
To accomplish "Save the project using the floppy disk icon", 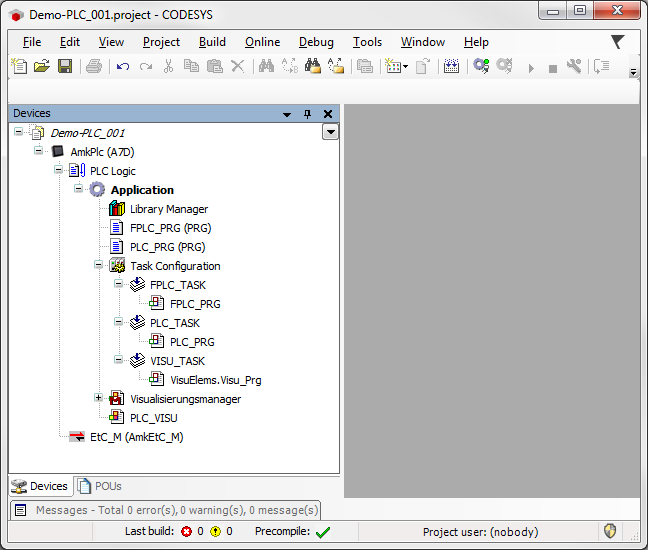I will (65, 66).
